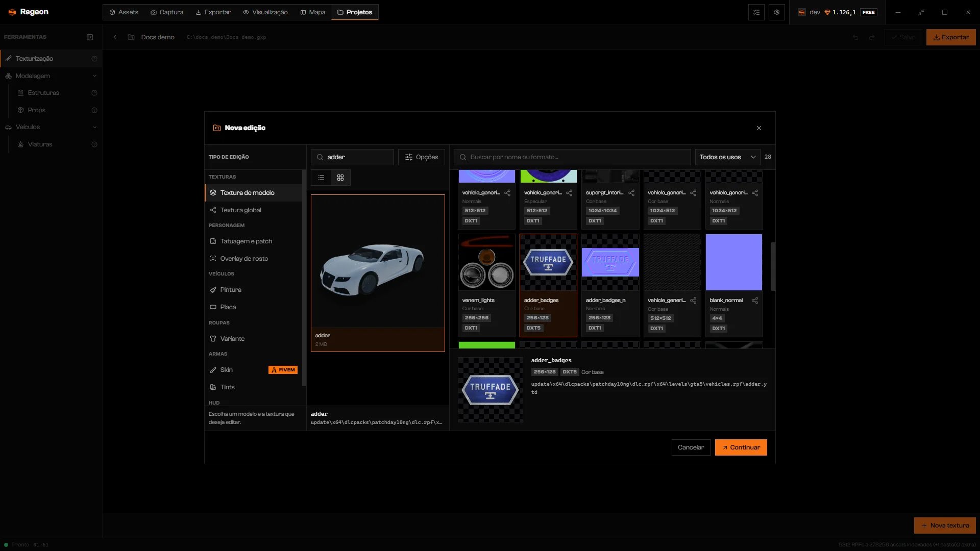This screenshot has width=980, height=551.
Task: Click share icon on blank_normal texture
Action: 755,300
